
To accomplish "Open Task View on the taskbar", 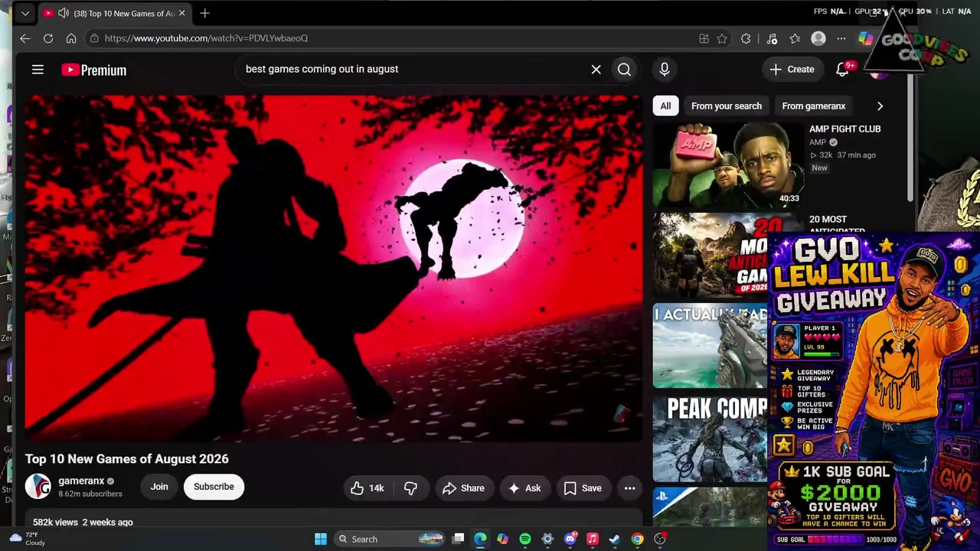I will pos(458,539).
